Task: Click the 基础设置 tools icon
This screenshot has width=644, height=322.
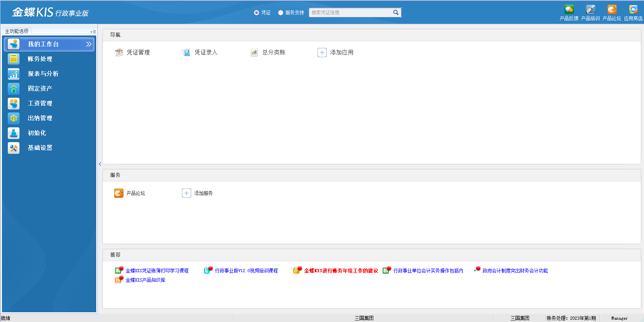Action: (x=14, y=148)
